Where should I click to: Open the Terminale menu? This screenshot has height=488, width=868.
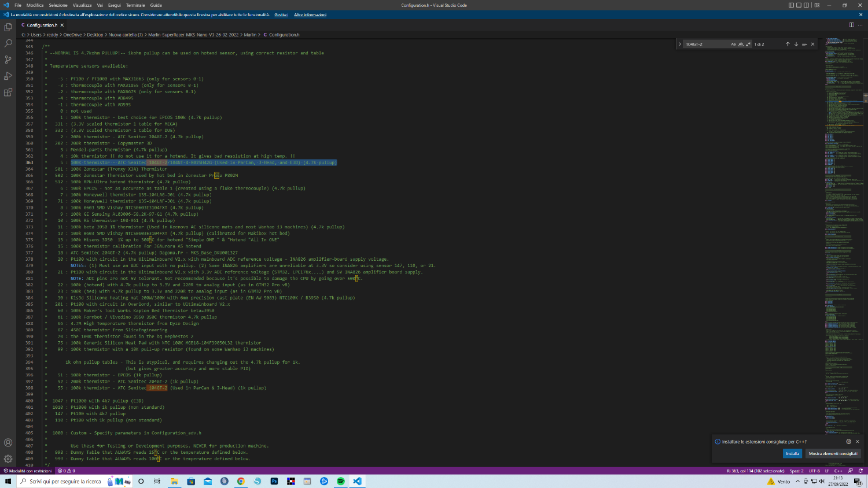(x=135, y=5)
